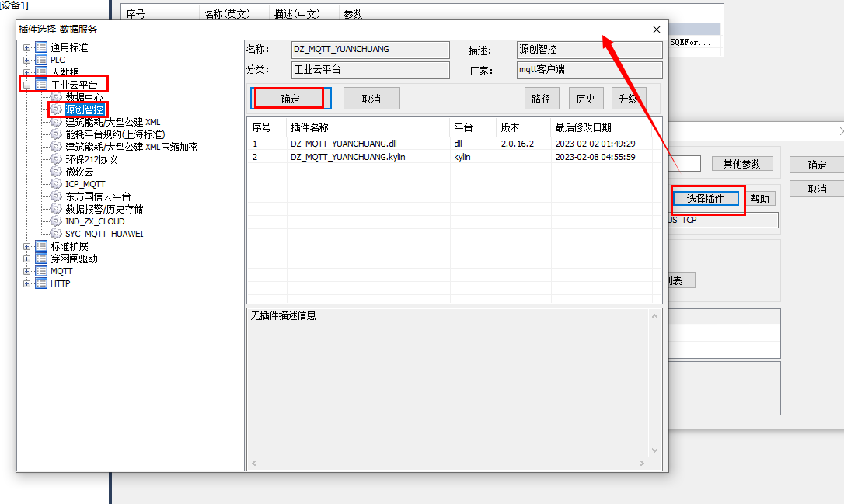Open 帮助 in the background window
The image size is (844, 504).
point(760,199)
